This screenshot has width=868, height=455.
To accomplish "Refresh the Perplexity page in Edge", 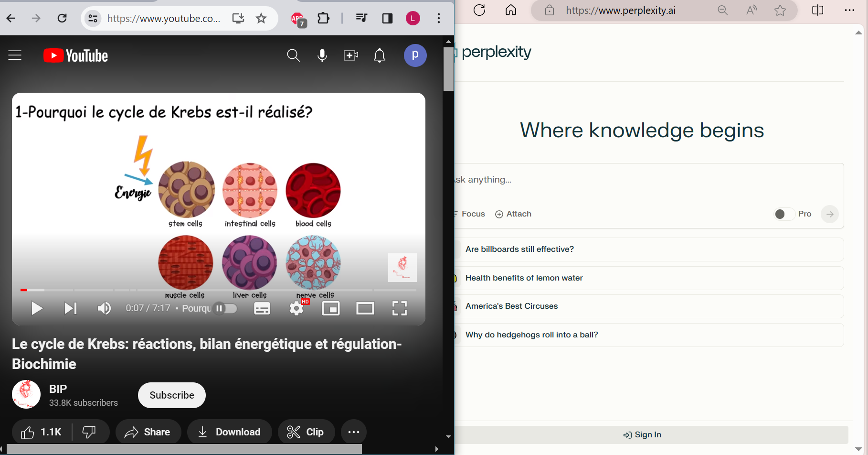I will click(x=479, y=10).
